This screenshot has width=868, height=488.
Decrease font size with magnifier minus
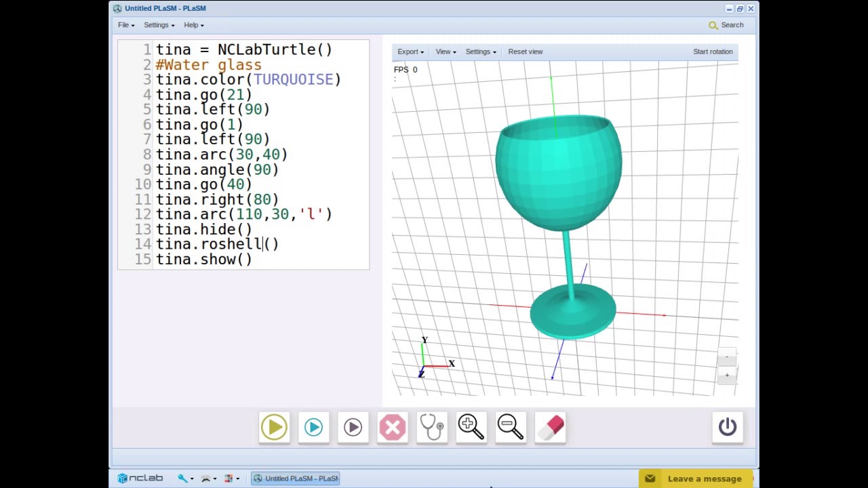[x=510, y=427]
